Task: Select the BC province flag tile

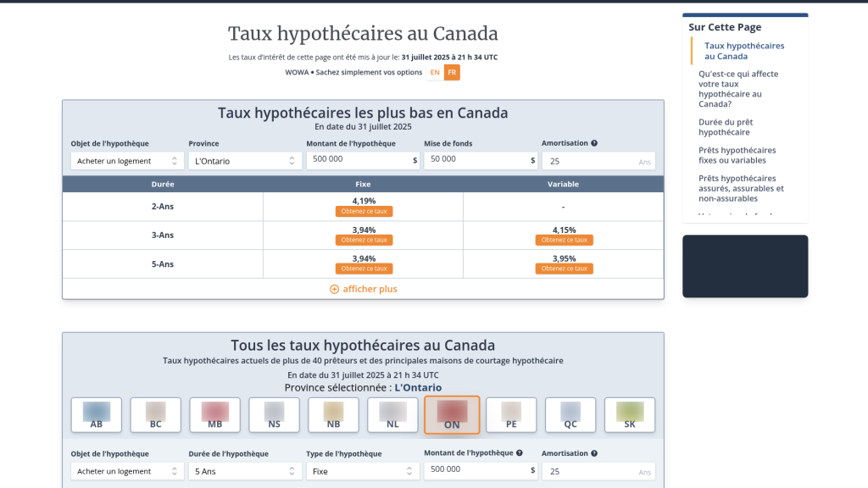Action: pyautogui.click(x=156, y=415)
